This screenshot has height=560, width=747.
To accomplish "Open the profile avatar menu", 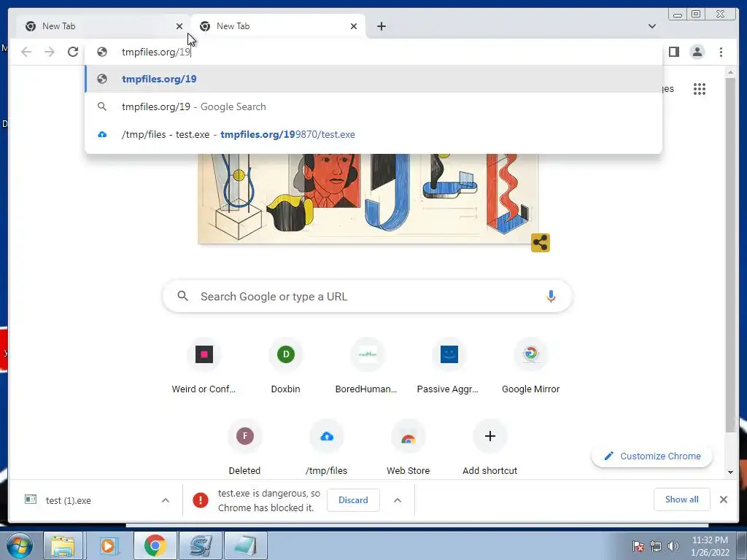I will tap(697, 52).
